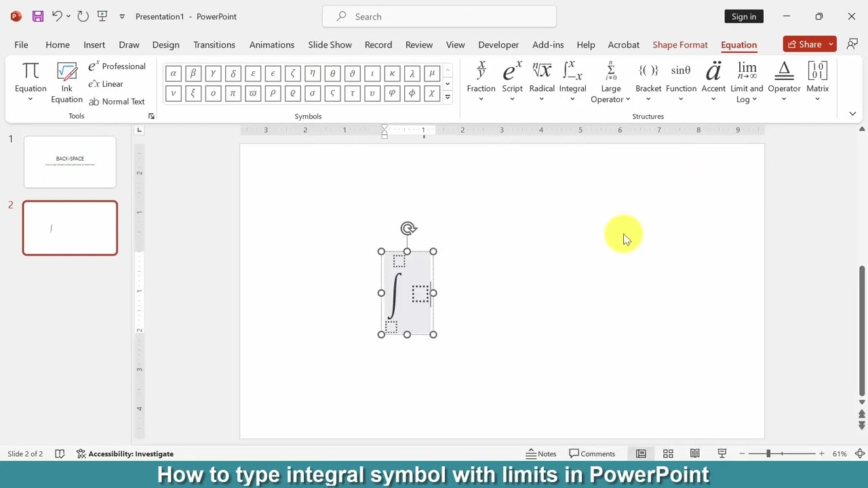Select slide 1 thumbnail
This screenshot has width=868, height=488.
pyautogui.click(x=70, y=162)
